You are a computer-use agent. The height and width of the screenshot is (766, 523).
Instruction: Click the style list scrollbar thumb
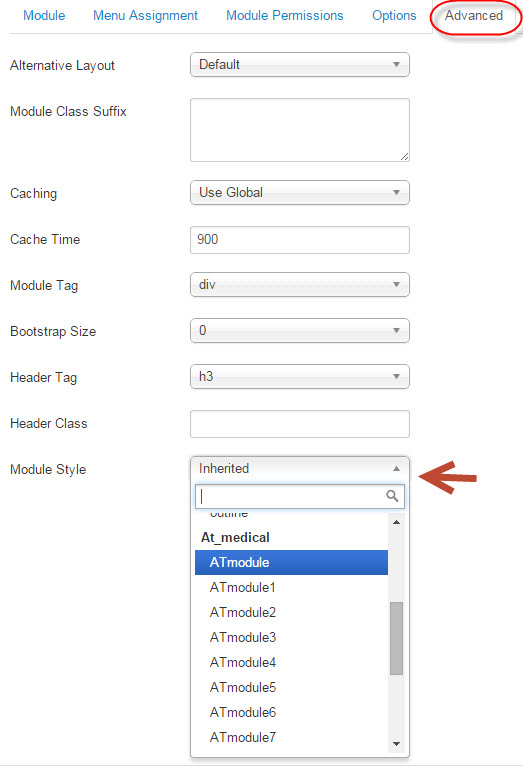pyautogui.click(x=397, y=638)
